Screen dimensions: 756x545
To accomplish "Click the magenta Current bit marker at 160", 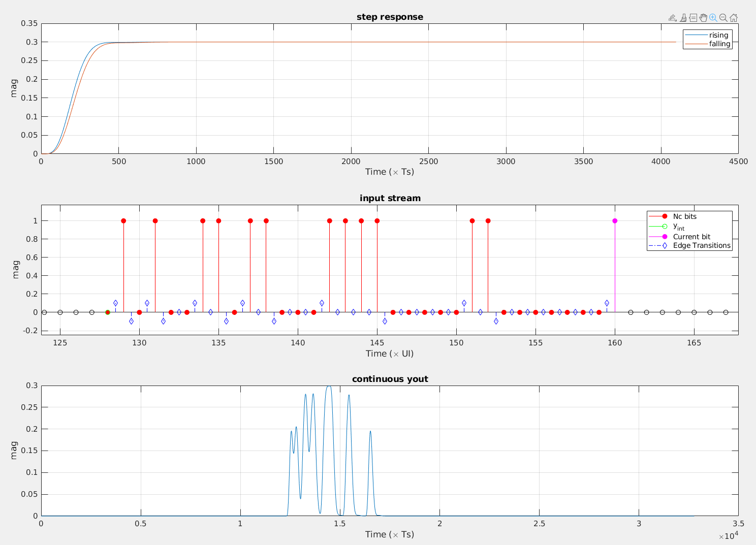I will 615,221.
